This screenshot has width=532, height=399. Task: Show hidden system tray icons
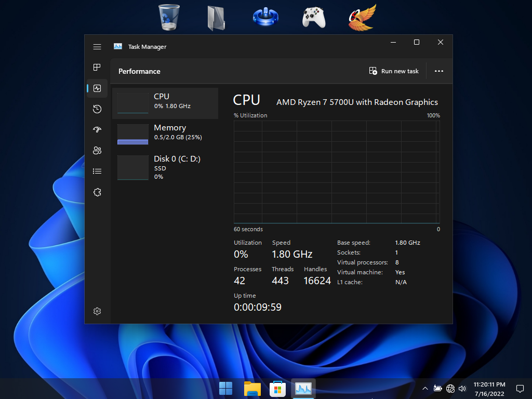425,389
